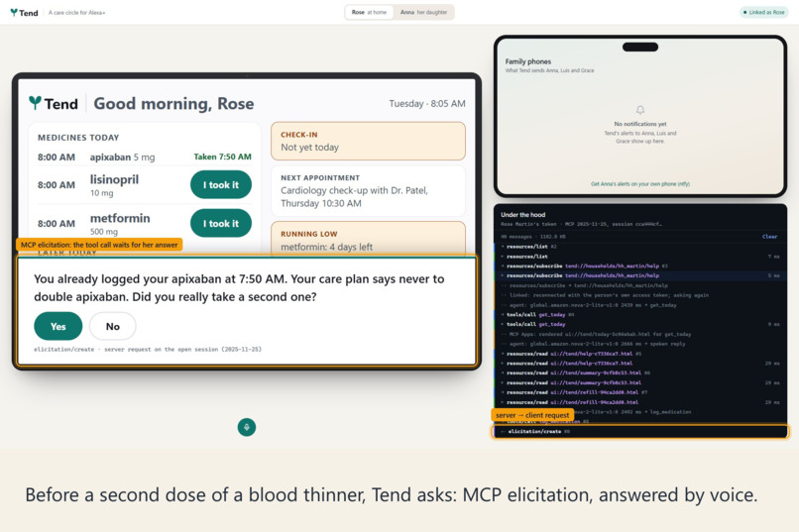799x532 pixels.
Task: Expand resources/subscribe #3 request row
Action: (640, 266)
